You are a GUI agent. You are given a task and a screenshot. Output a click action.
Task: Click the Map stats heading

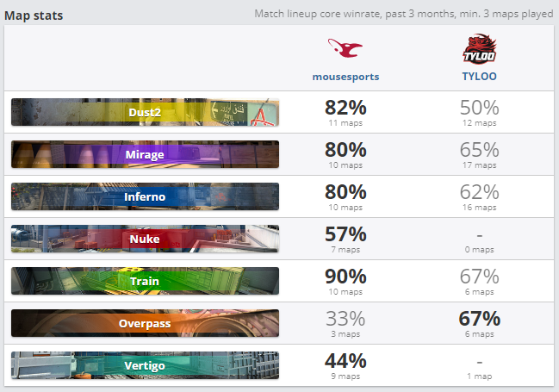pos(34,16)
